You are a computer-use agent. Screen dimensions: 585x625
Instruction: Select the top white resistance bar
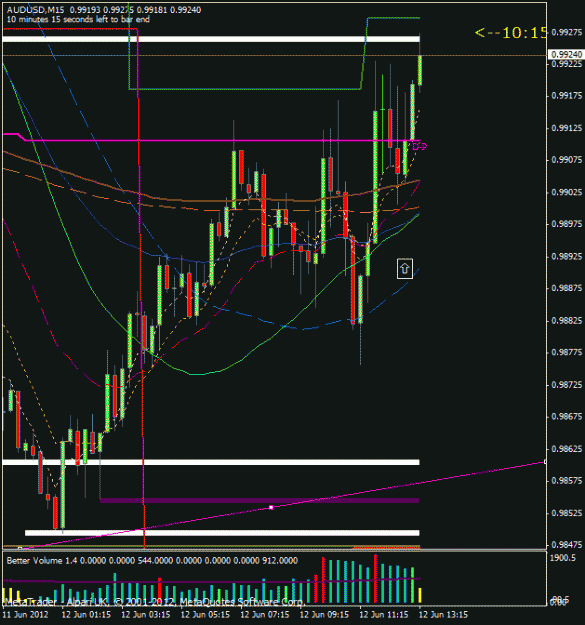click(x=211, y=39)
